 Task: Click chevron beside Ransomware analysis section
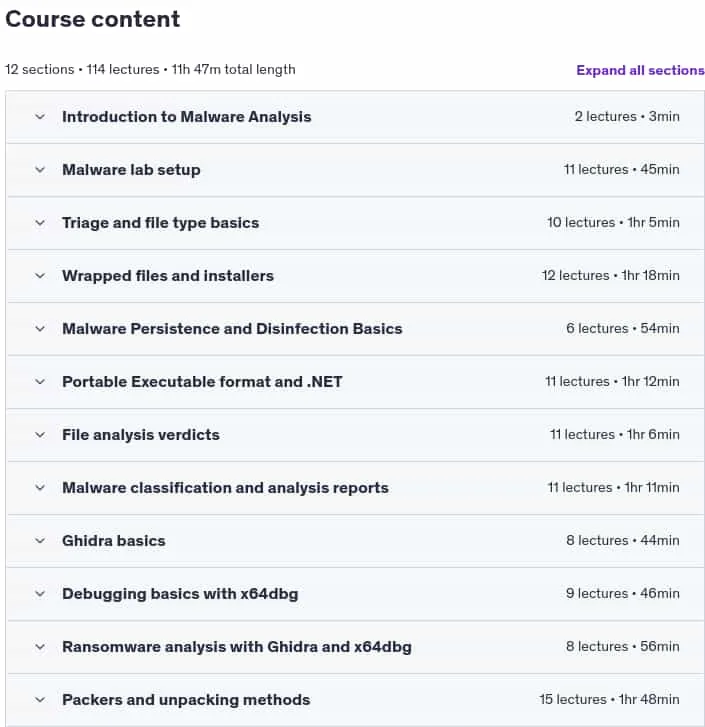point(40,647)
